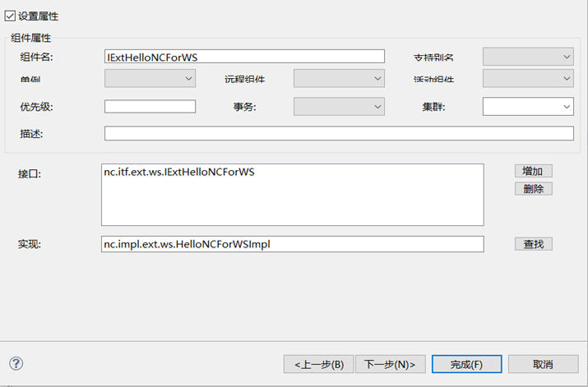Click the 实现 class field
588x387 pixels.
tap(293, 244)
